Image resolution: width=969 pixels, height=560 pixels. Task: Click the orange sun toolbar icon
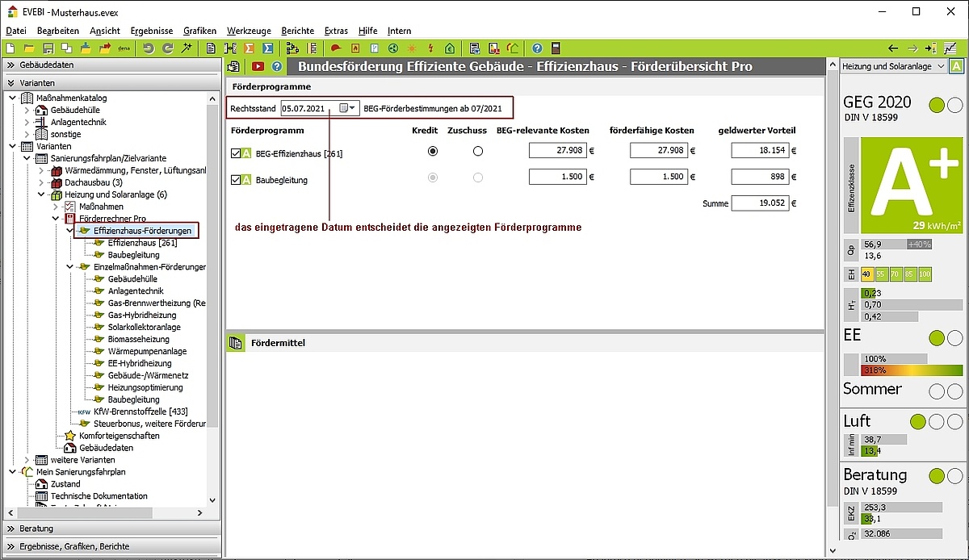point(412,48)
